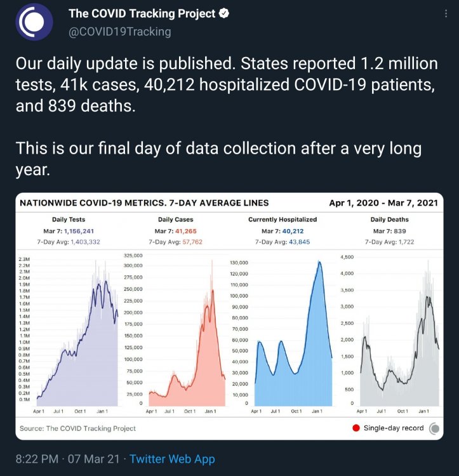Open the nationwide COVID-19 metrics chart image
Viewport: 459px width, 476px height.
(230, 316)
